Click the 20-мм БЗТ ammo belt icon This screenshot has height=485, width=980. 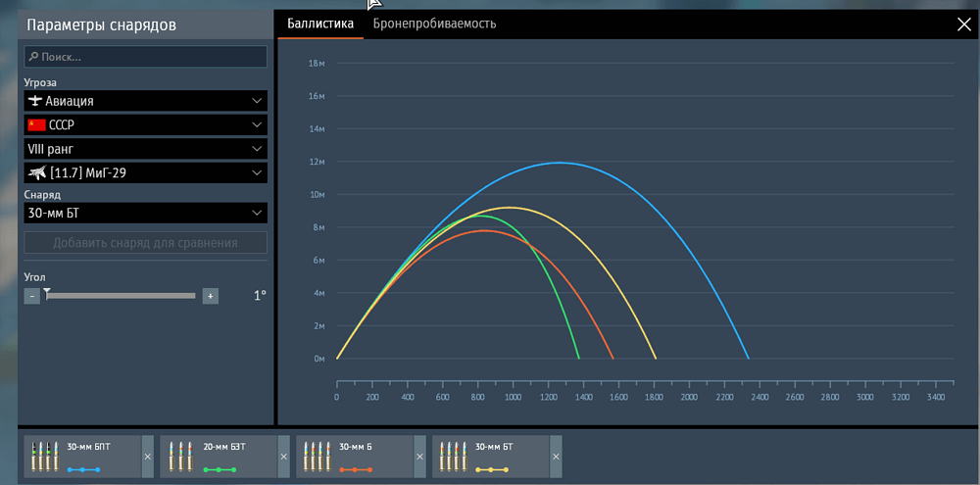click(181, 457)
